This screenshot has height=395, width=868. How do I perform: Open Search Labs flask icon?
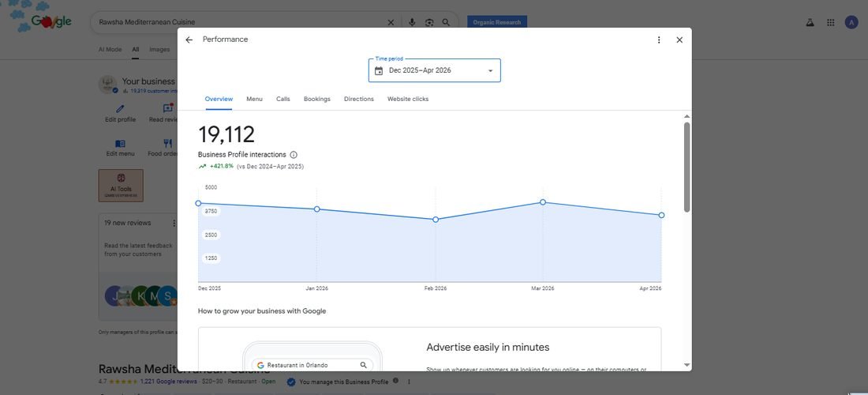[810, 23]
